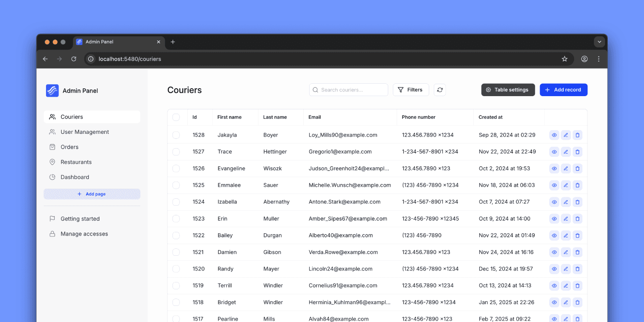This screenshot has width=644, height=322.
Task: Delete record 1522 Bailey Durgan
Action: (x=577, y=236)
